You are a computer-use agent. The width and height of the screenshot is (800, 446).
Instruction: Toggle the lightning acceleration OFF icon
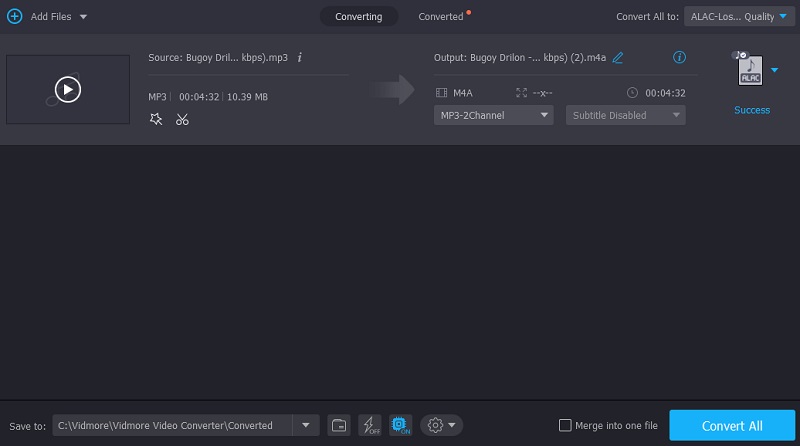pos(369,425)
